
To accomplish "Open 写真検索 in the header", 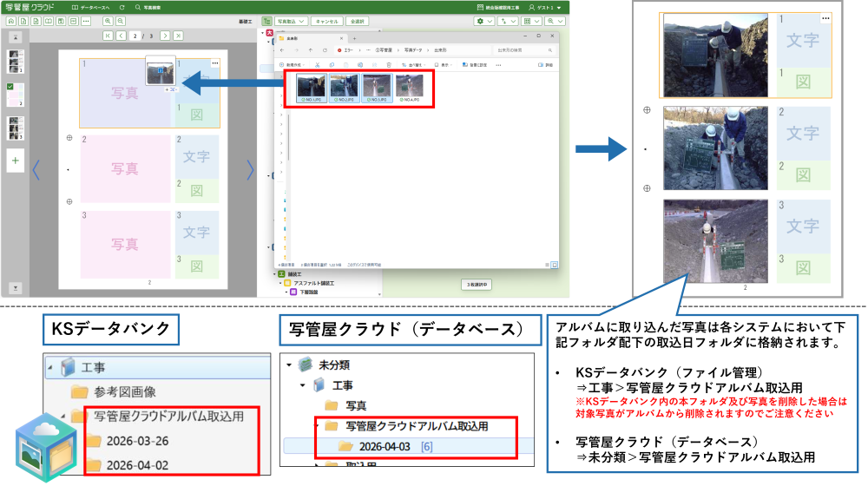I will (148, 7).
